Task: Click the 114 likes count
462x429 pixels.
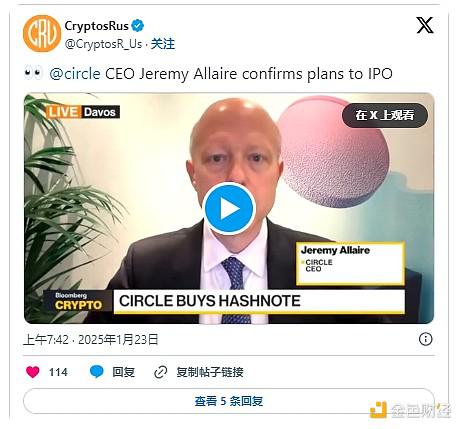Action: pos(58,372)
